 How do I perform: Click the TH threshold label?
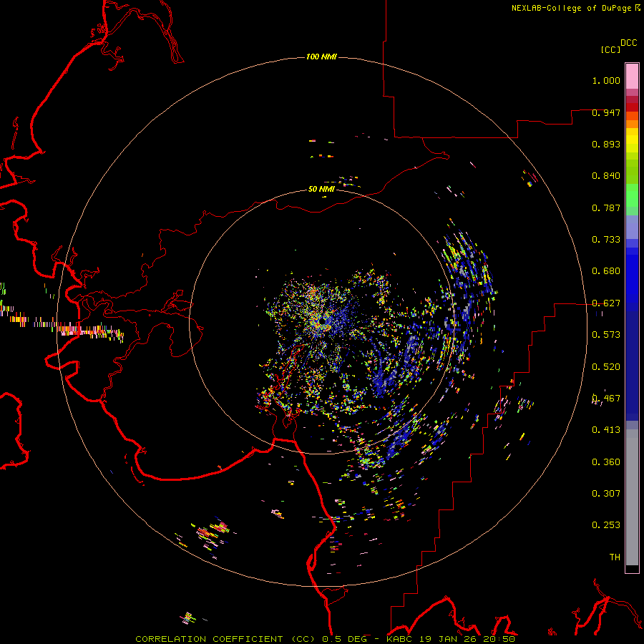coord(615,557)
